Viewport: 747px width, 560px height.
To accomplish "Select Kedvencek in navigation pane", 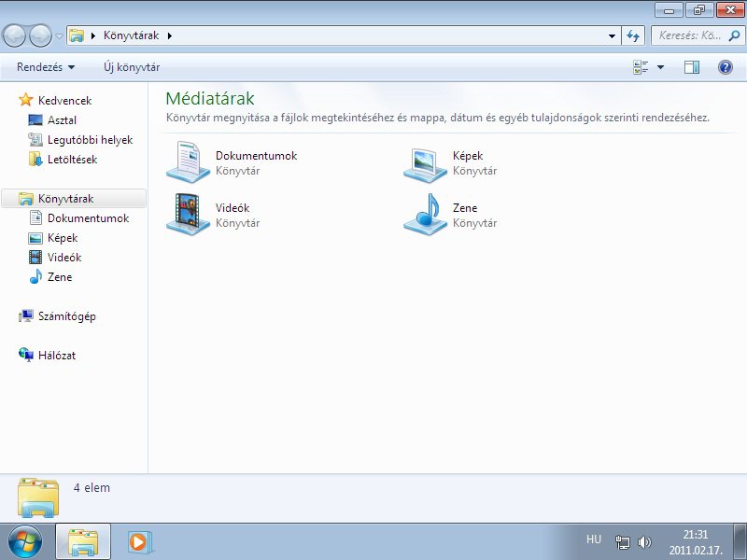I will pyautogui.click(x=64, y=101).
